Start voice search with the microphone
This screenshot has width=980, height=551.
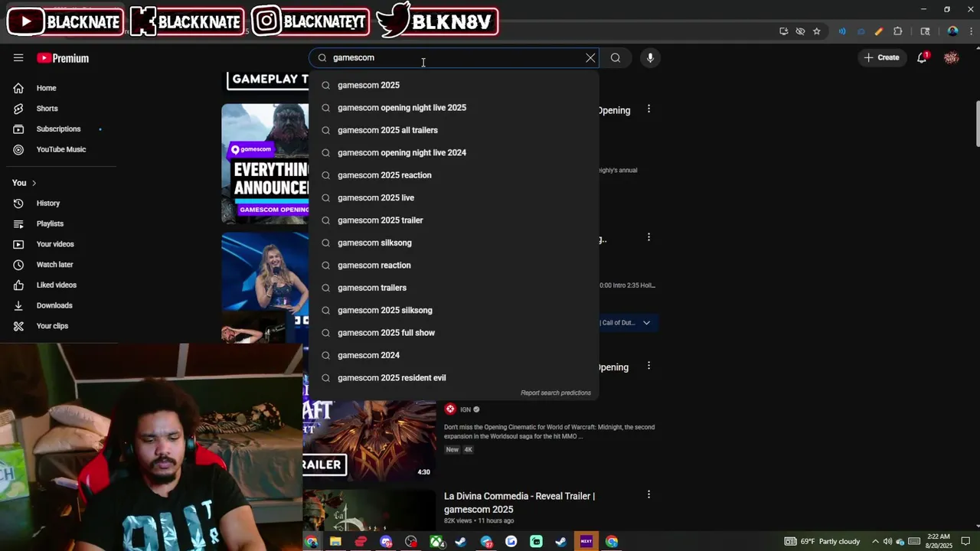650,58
